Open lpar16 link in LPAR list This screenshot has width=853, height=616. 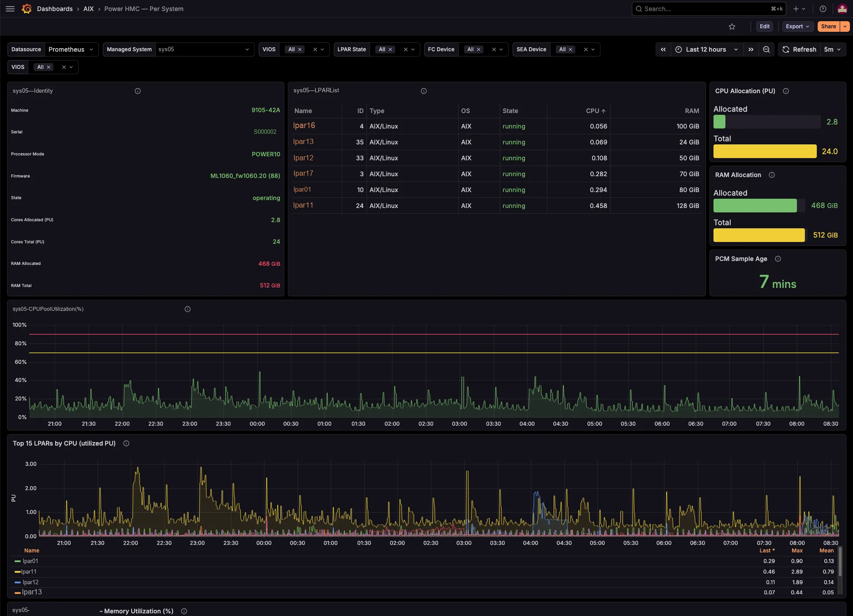tap(304, 125)
